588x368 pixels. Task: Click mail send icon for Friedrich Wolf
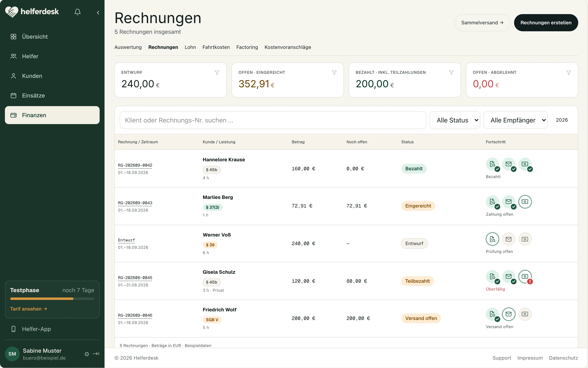509,314
